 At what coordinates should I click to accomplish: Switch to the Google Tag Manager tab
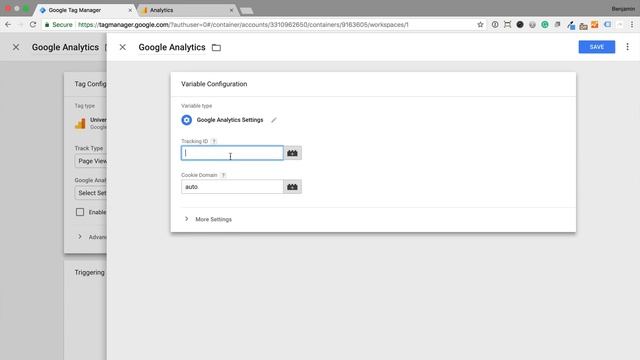[84, 10]
